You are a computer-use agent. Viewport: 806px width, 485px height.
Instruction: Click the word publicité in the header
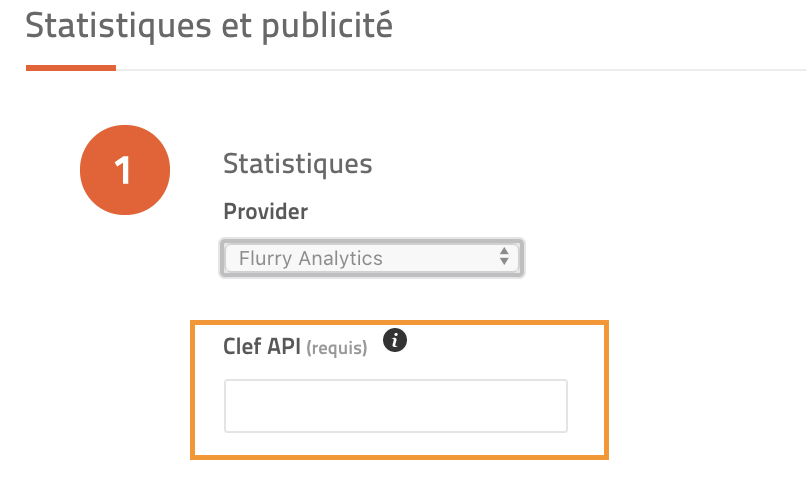pyautogui.click(x=327, y=26)
